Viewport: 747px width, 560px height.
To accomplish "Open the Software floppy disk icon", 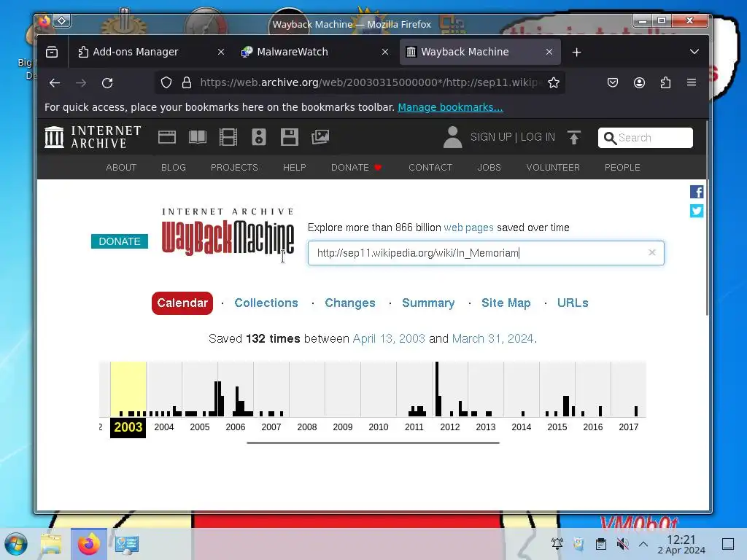I will [x=289, y=137].
